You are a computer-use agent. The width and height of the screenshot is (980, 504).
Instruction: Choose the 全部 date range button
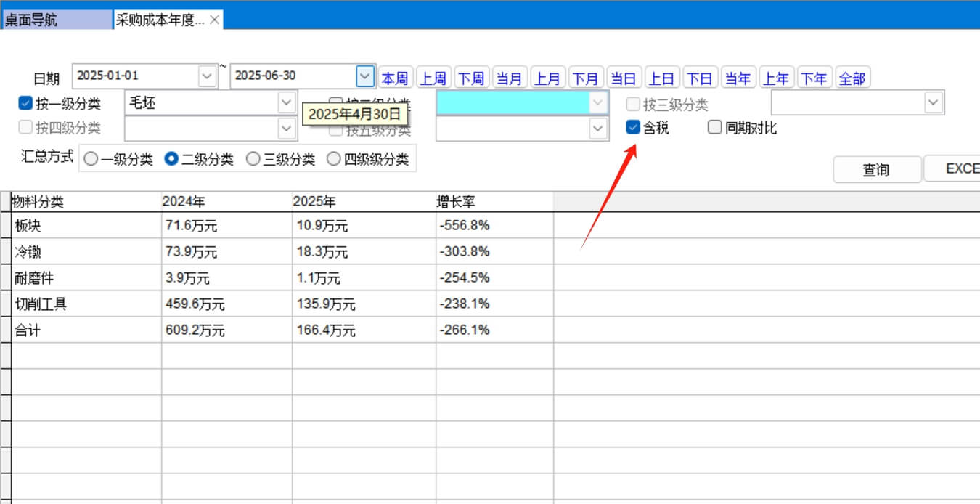(x=852, y=78)
